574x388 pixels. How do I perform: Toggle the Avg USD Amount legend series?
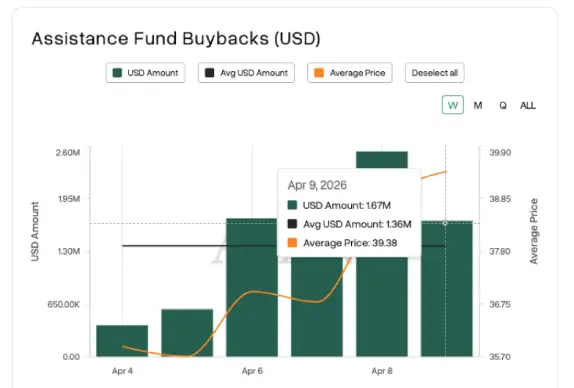click(246, 73)
